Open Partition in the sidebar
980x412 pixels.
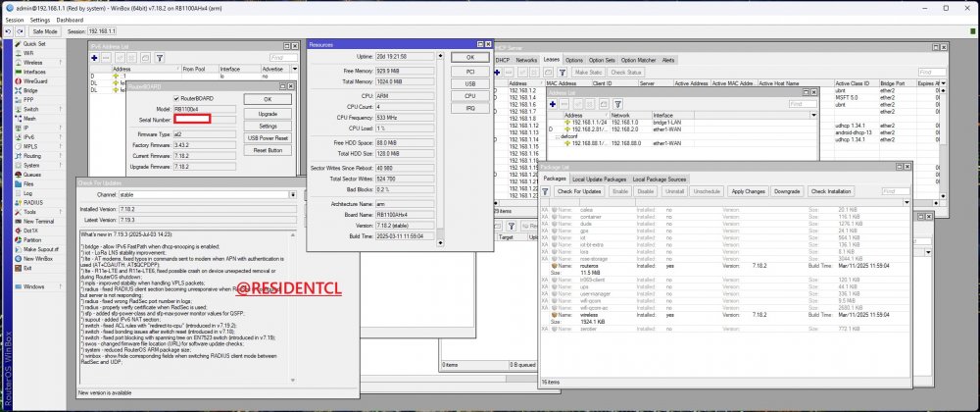pyautogui.click(x=32, y=240)
